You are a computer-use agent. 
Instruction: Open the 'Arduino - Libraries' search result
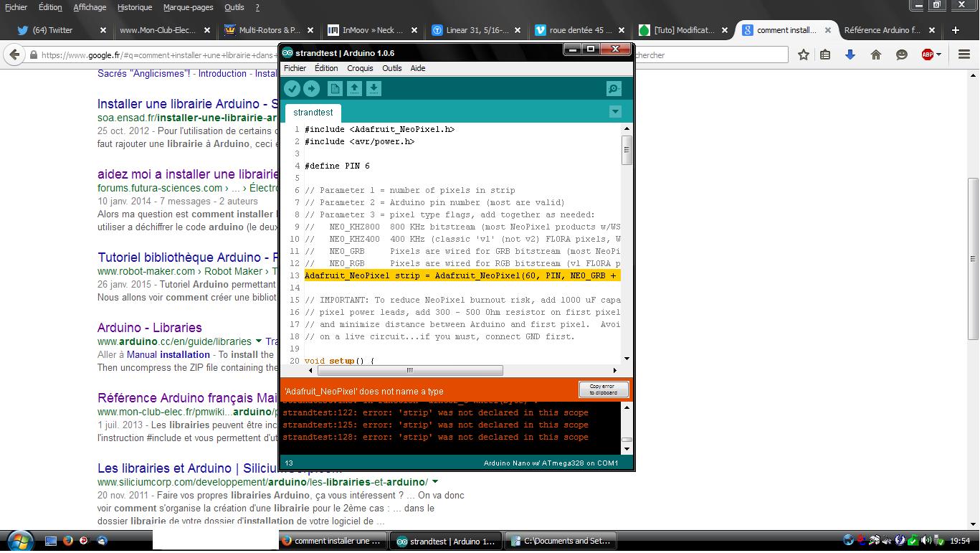click(149, 328)
